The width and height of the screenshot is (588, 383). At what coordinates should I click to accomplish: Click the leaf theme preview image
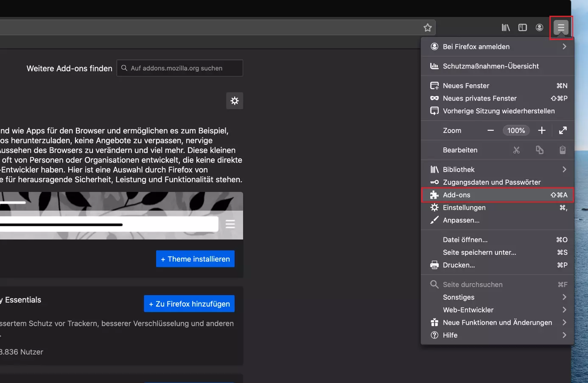(x=121, y=216)
